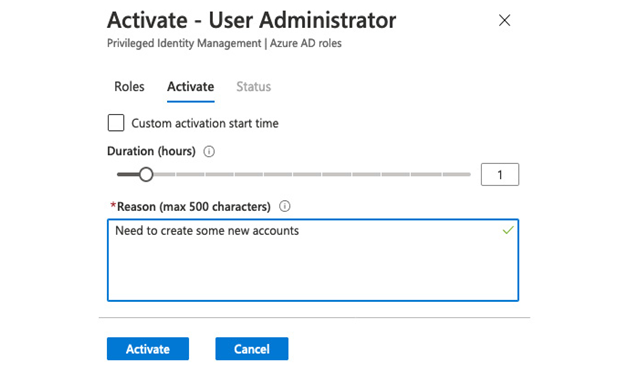Click the Activate - User Administrator heading

coord(252,20)
